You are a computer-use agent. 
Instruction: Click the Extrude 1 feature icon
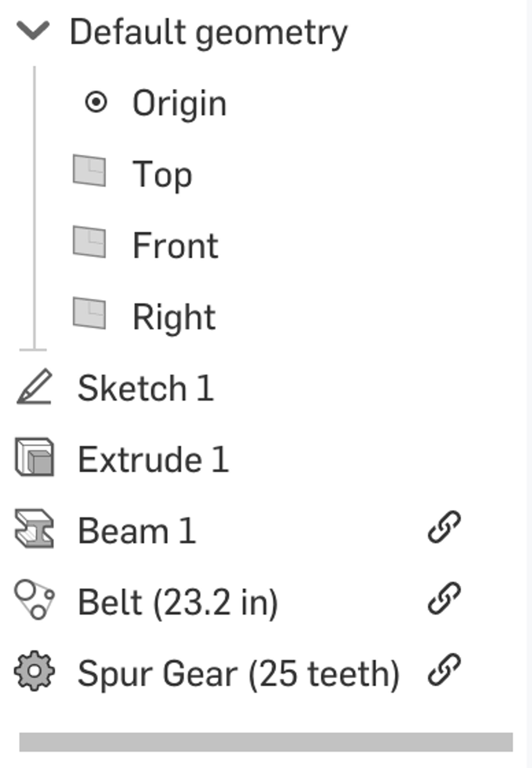pos(34,457)
